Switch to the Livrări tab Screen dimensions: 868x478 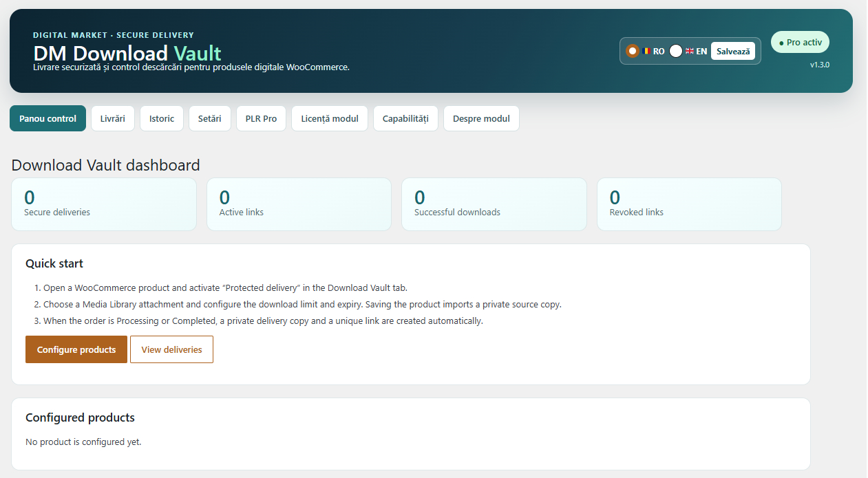(113, 118)
